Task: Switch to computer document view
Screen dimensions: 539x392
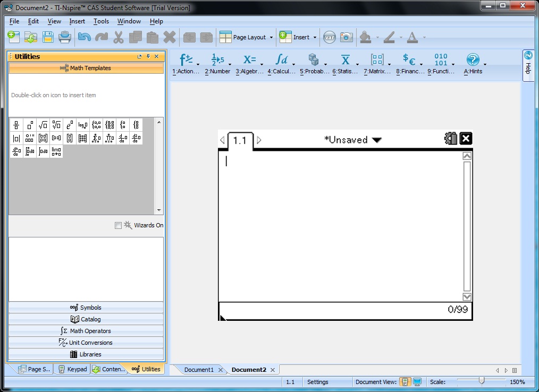Action: click(417, 382)
